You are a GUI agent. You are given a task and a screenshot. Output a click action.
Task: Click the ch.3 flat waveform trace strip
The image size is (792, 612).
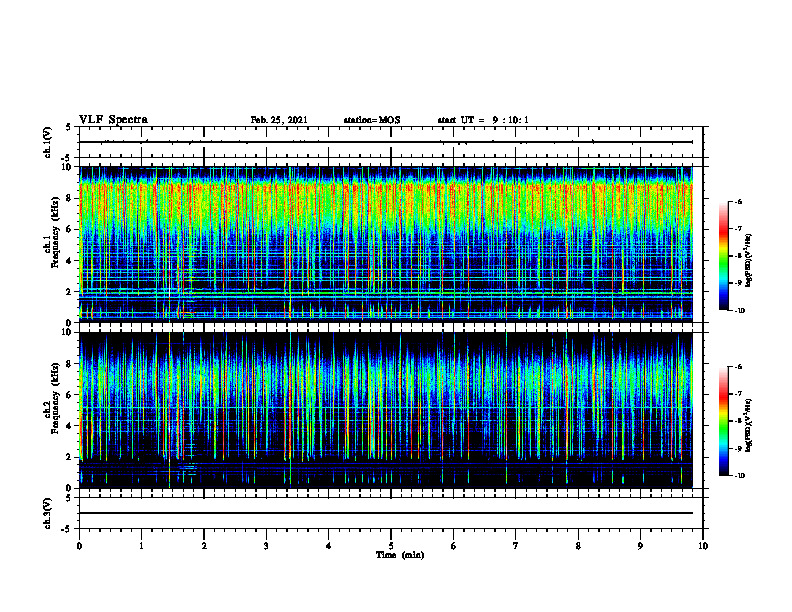click(386, 513)
